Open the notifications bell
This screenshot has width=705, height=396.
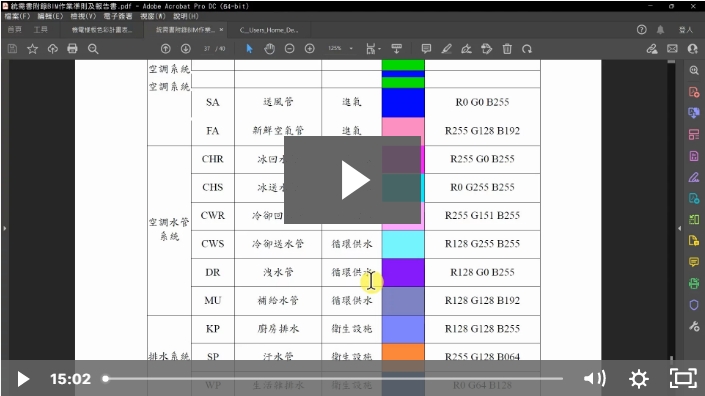(660, 30)
